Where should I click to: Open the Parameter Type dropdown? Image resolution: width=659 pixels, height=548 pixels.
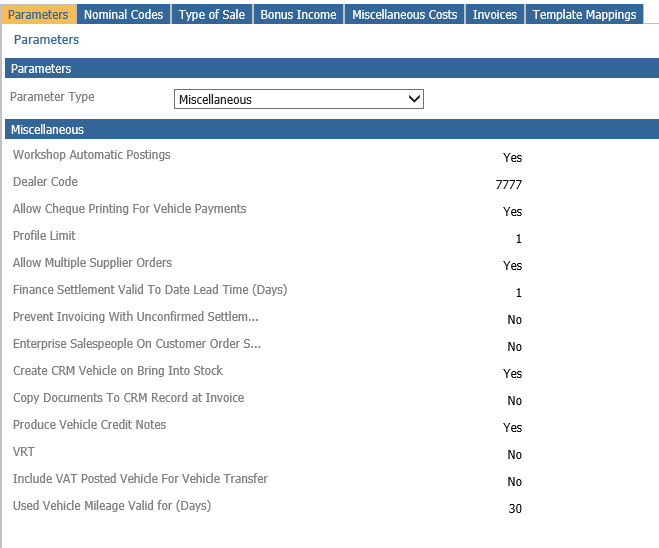(299, 99)
